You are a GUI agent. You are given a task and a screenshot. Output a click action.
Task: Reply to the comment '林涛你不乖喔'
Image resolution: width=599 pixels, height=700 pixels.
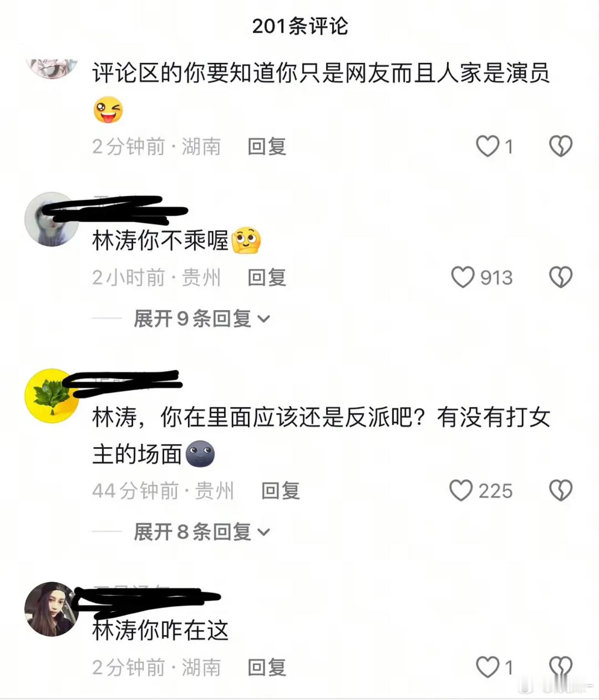click(x=267, y=278)
